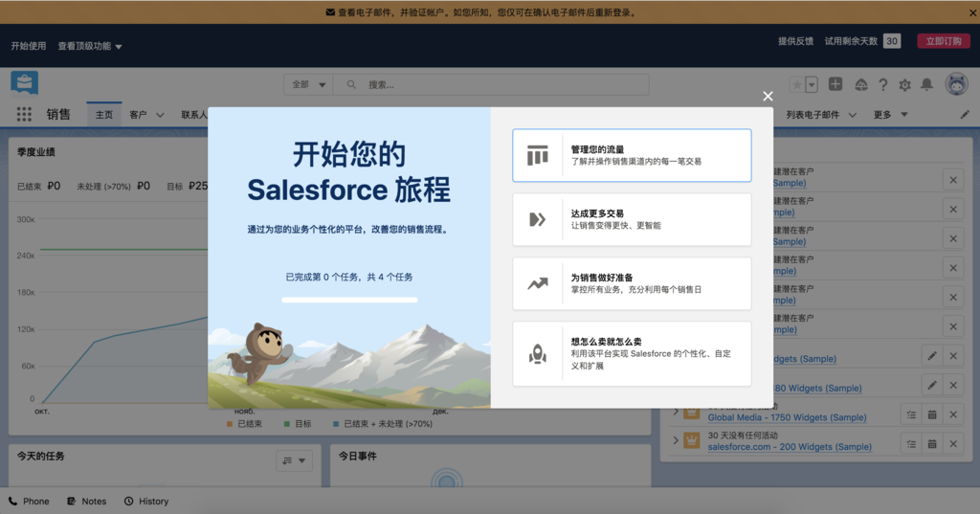
Task: Click the 已结束 + 未处理 (>70%) legend entry
Action: 383,424
